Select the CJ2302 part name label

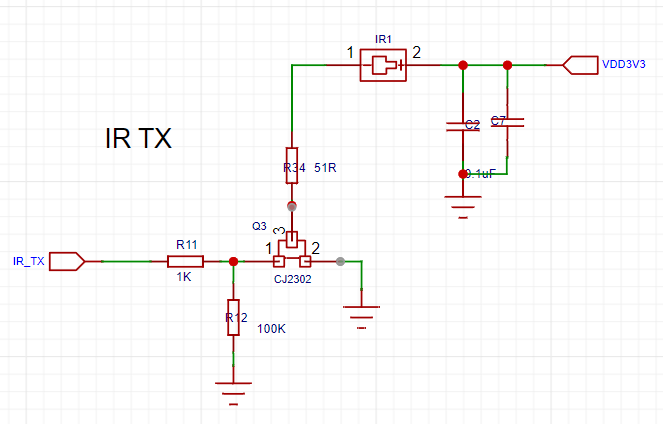(293, 279)
